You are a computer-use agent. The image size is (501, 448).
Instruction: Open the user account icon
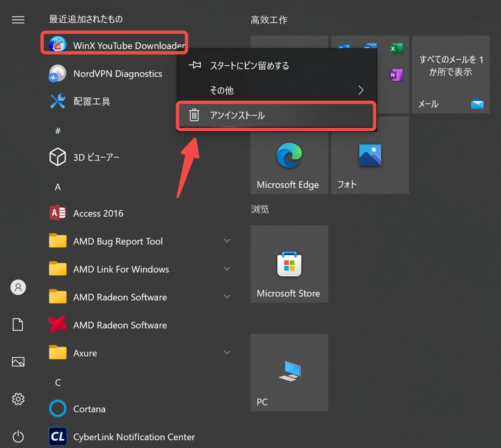coord(18,288)
